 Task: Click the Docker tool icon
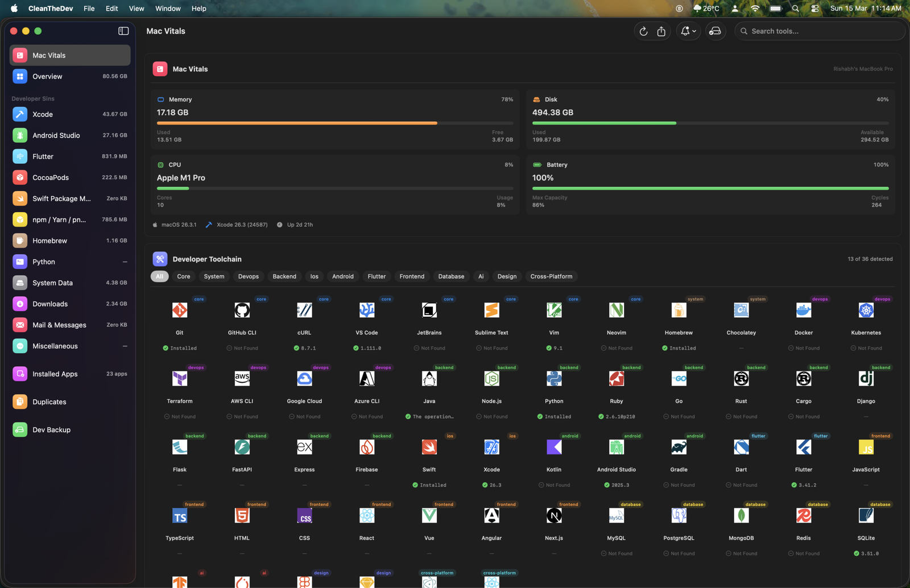(x=803, y=310)
